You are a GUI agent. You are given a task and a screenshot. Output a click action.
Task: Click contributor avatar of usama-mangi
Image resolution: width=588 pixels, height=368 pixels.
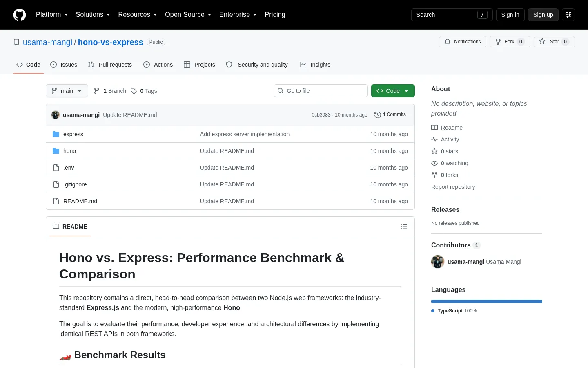tap(438, 262)
